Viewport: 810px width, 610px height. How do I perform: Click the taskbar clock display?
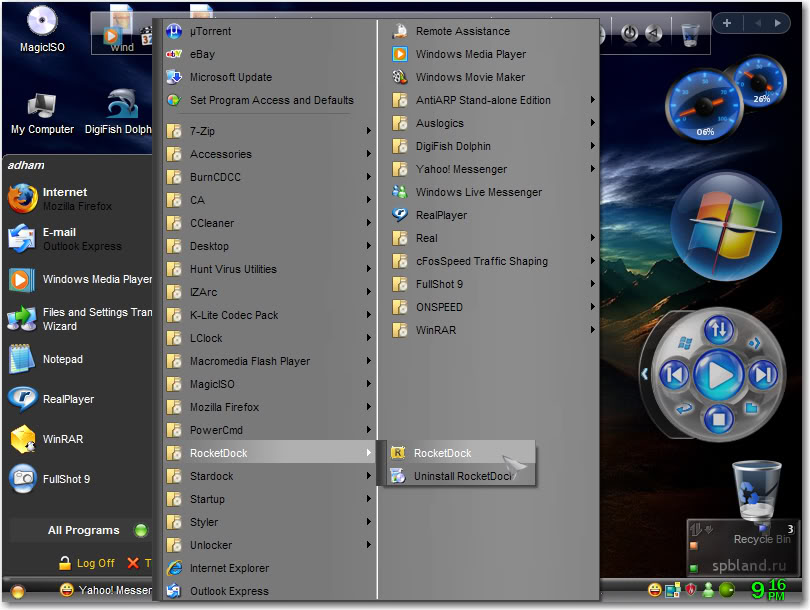pyautogui.click(x=768, y=590)
